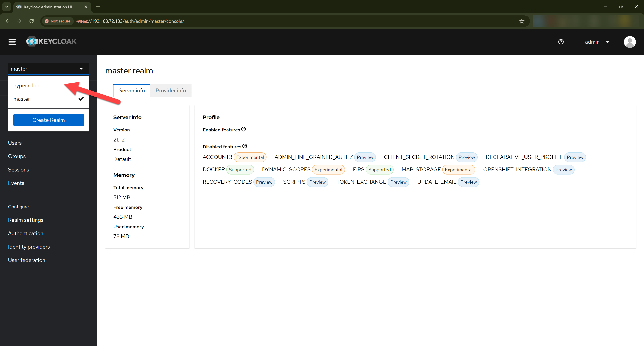Click the ACCOUNT3 Experimental badge

coord(250,157)
